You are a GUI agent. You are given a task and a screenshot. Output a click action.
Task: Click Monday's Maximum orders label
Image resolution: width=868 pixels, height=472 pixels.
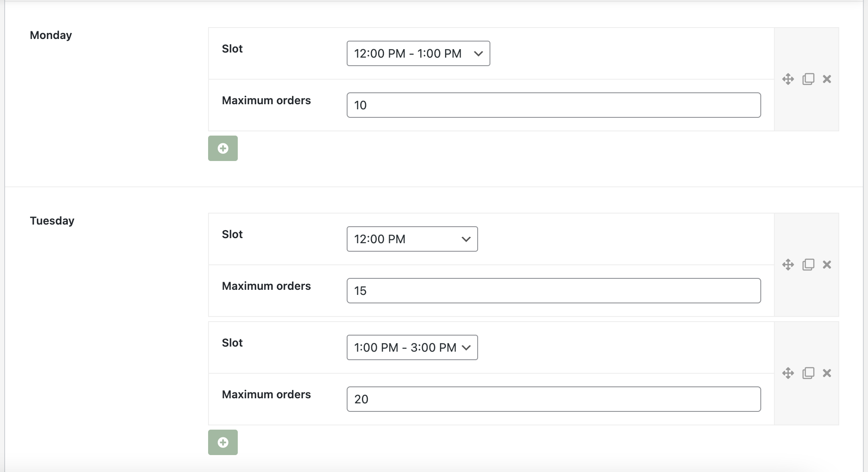pos(266,100)
